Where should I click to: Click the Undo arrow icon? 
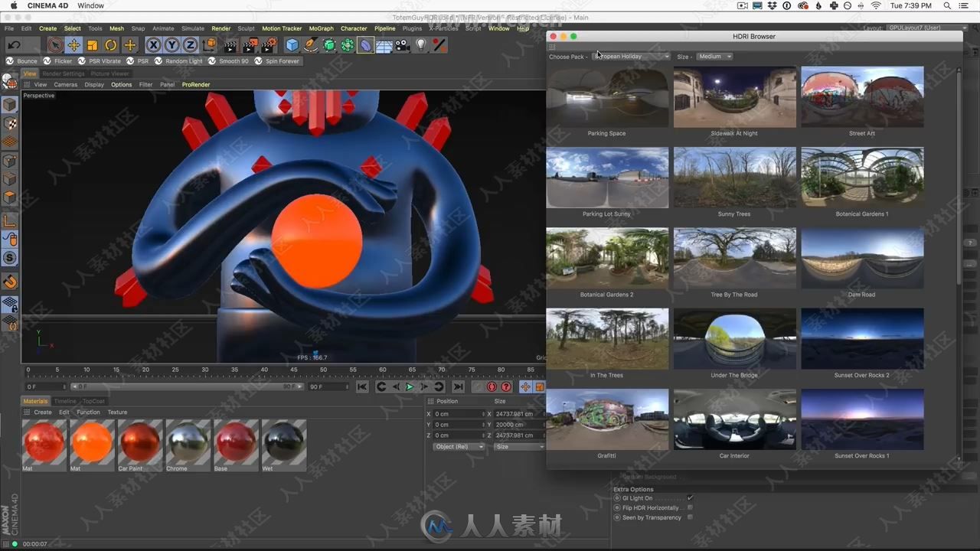click(x=14, y=45)
